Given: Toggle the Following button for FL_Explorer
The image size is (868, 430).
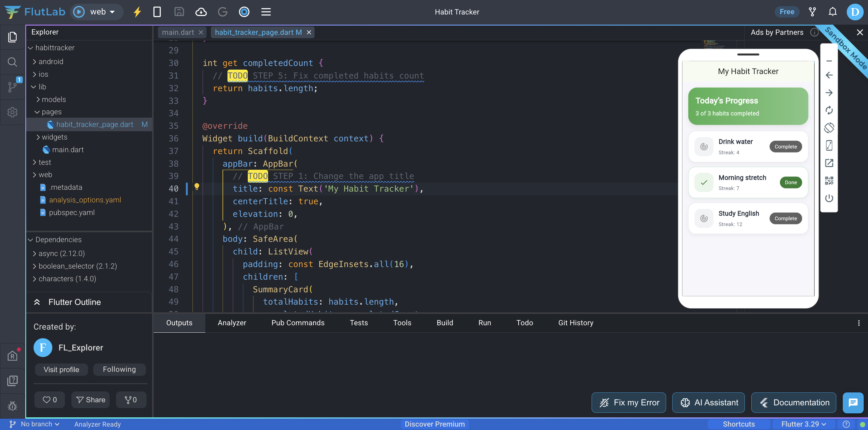Looking at the screenshot, I should click(x=119, y=369).
